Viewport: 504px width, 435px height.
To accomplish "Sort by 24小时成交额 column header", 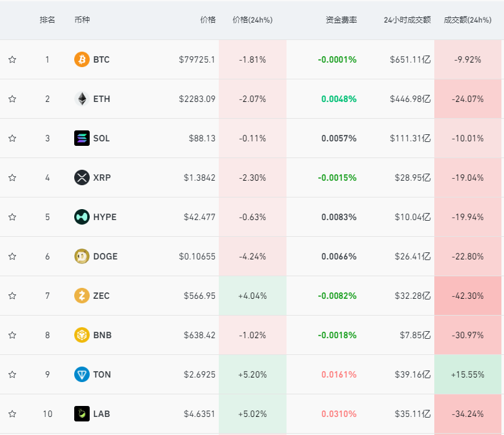I will coord(407,20).
